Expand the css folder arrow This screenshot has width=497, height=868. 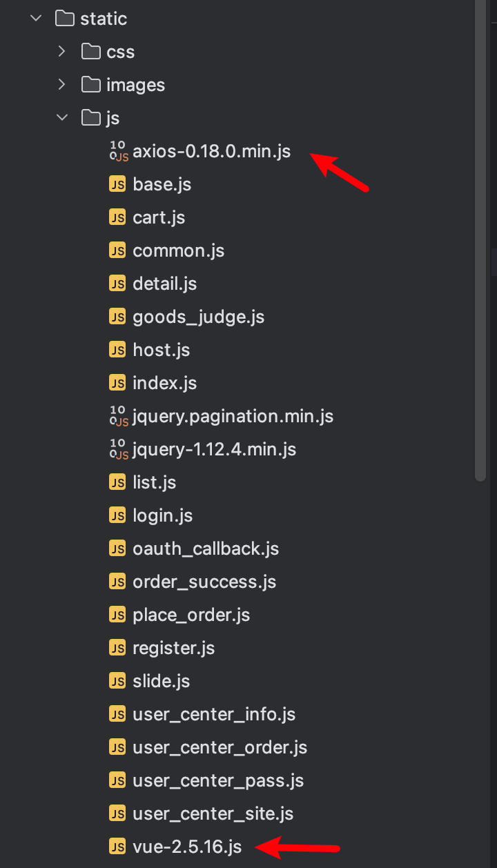pos(62,52)
